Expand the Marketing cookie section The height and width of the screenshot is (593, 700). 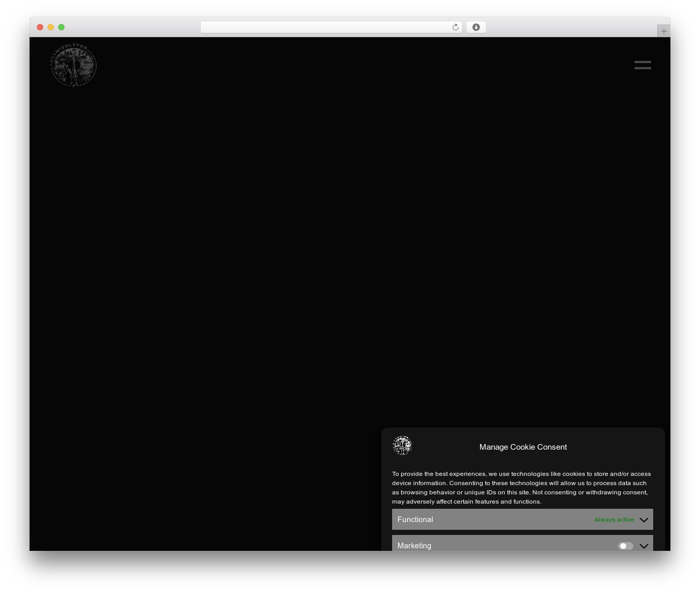(x=644, y=546)
